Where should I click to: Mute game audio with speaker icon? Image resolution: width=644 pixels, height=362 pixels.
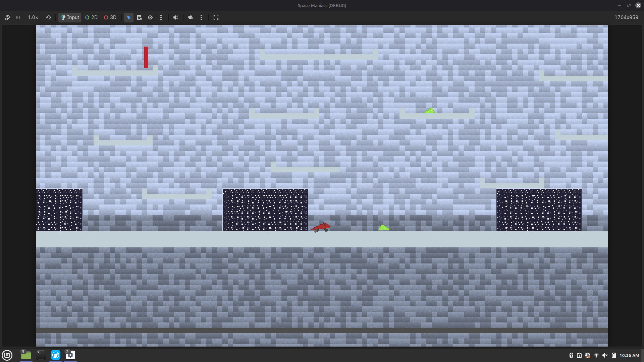click(x=176, y=17)
